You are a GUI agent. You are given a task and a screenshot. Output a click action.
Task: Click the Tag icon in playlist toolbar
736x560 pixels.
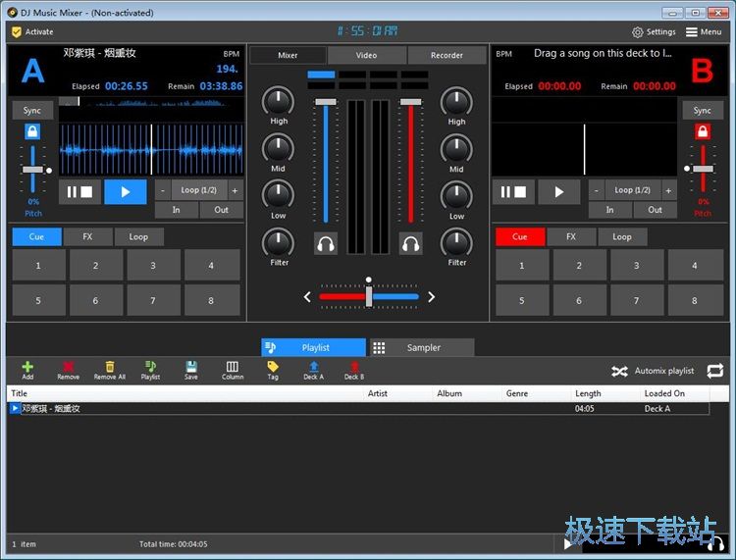[x=273, y=368]
